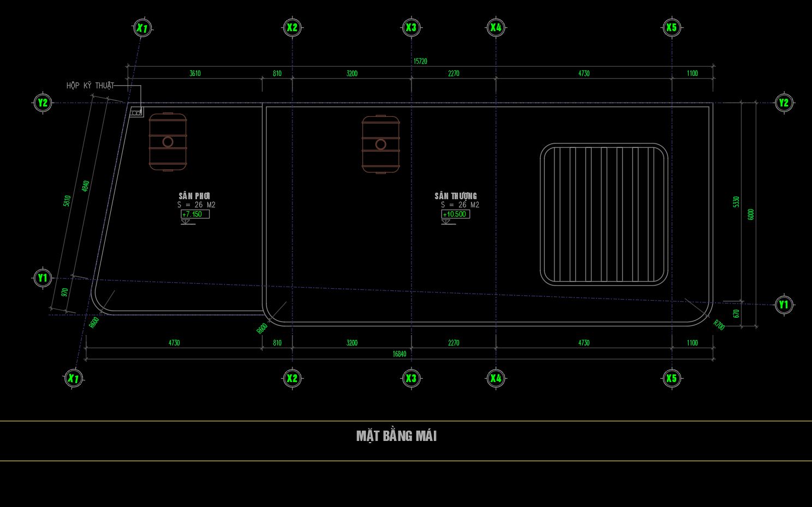Select the R700 radius annotation

tap(719, 324)
